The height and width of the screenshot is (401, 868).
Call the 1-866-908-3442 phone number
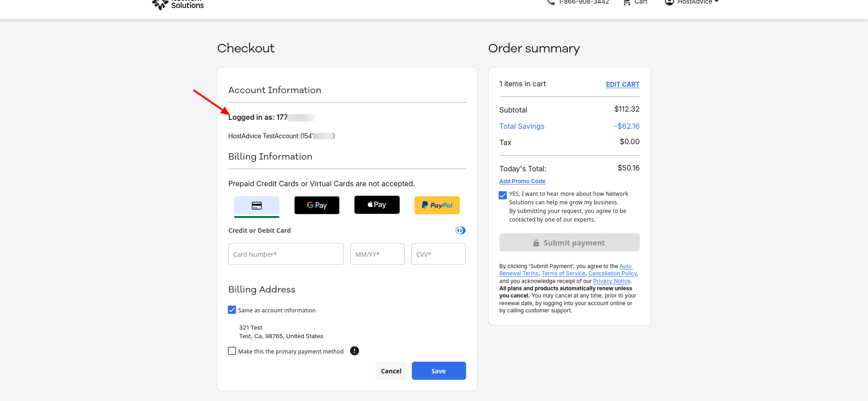584,2
